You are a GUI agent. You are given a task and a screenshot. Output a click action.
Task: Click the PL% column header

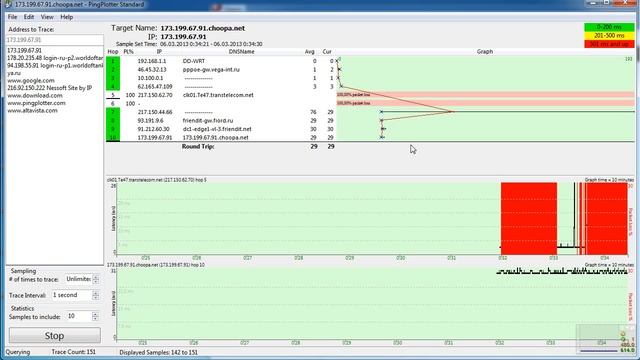pos(128,52)
